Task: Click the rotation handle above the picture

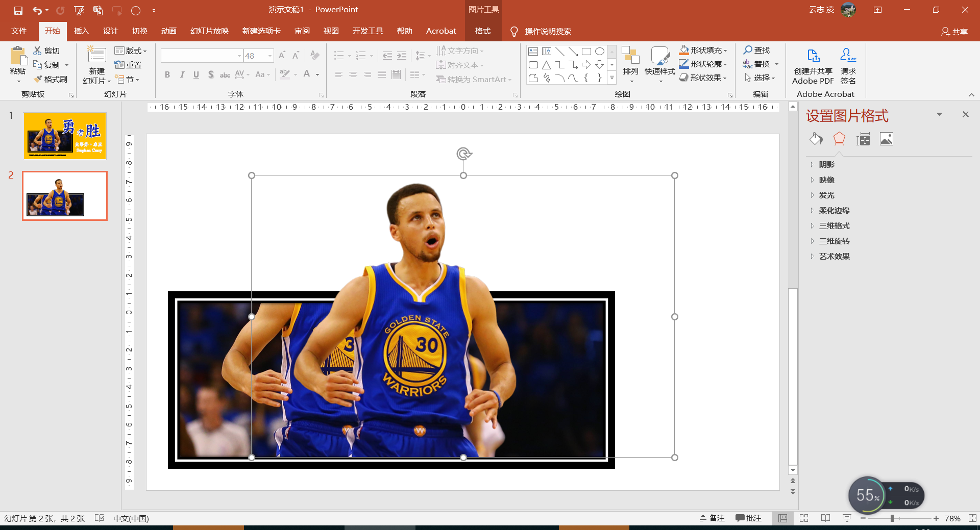Action: [x=463, y=154]
